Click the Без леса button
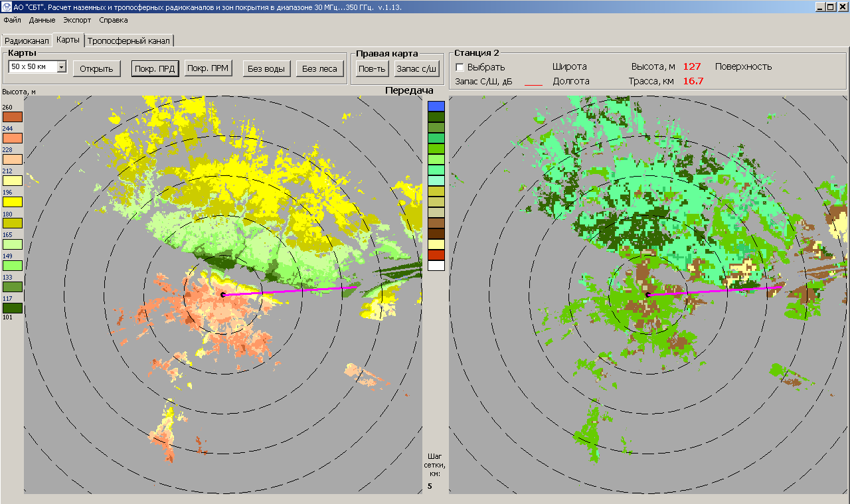Image resolution: width=850 pixels, height=504 pixels. click(320, 68)
